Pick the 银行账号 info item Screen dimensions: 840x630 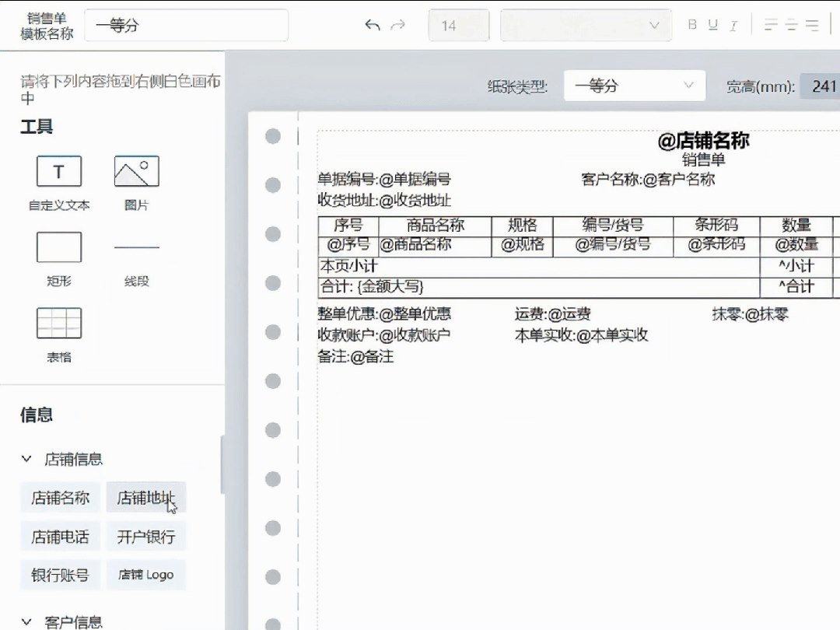click(x=60, y=576)
